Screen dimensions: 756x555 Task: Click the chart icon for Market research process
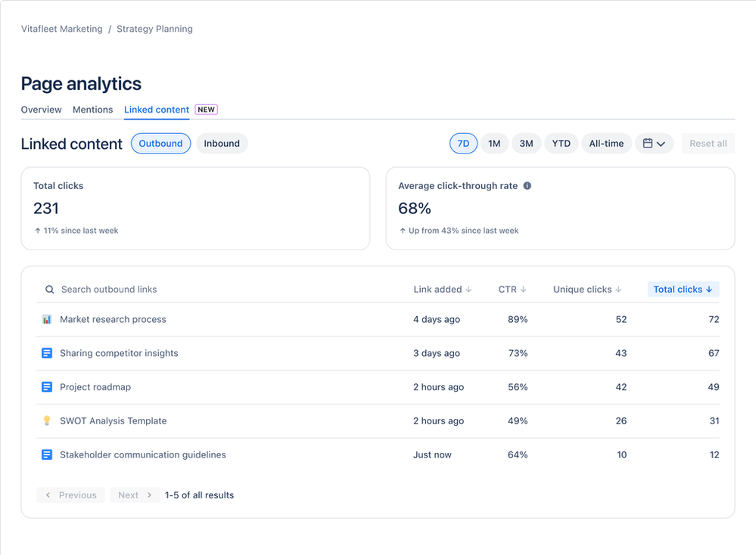click(x=47, y=319)
